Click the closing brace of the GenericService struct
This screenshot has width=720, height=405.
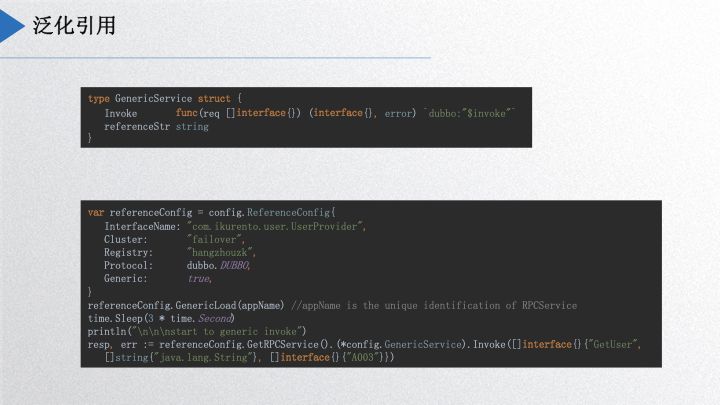[x=91, y=140]
